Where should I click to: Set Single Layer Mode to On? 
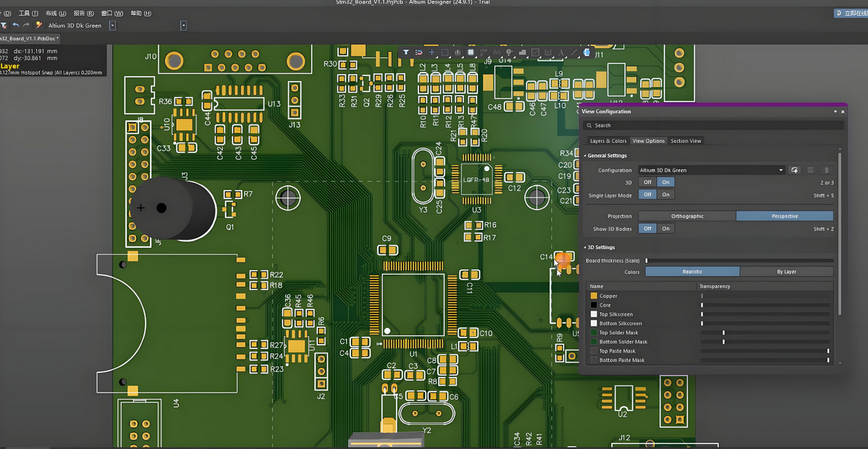(666, 194)
